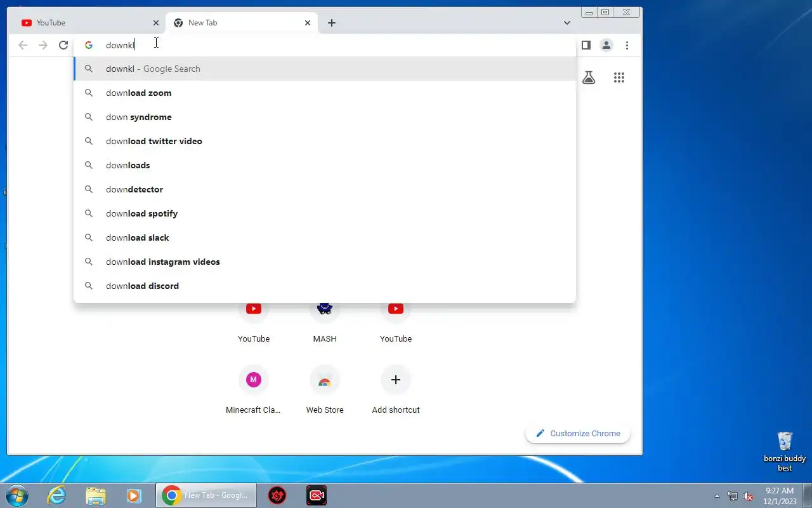Choose 'download slack' suggestion
The width and height of the screenshot is (812, 508).
tap(325, 237)
